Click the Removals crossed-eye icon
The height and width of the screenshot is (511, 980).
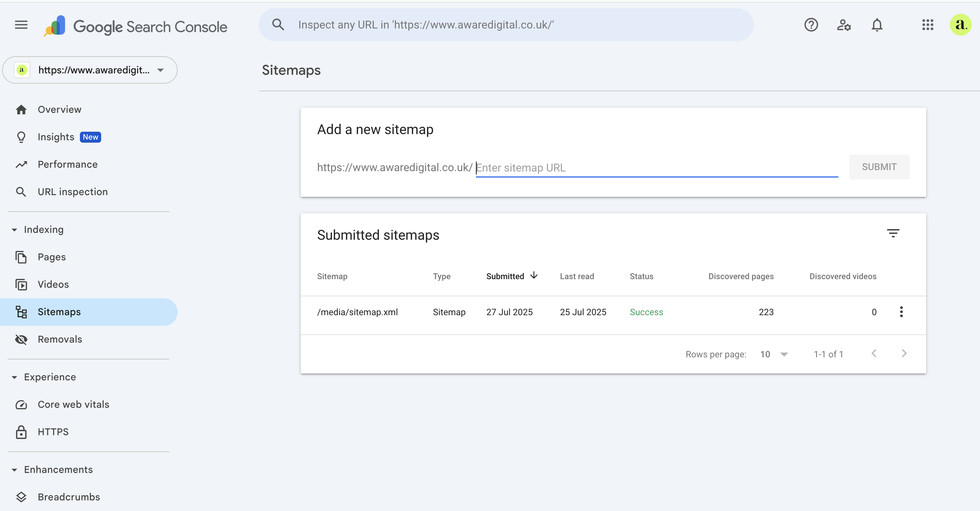tap(21, 340)
